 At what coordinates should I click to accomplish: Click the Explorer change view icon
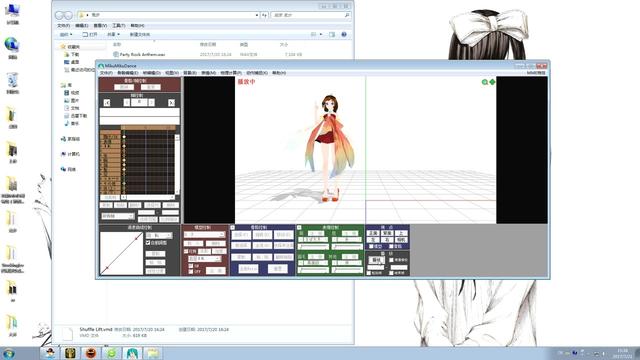[313, 35]
